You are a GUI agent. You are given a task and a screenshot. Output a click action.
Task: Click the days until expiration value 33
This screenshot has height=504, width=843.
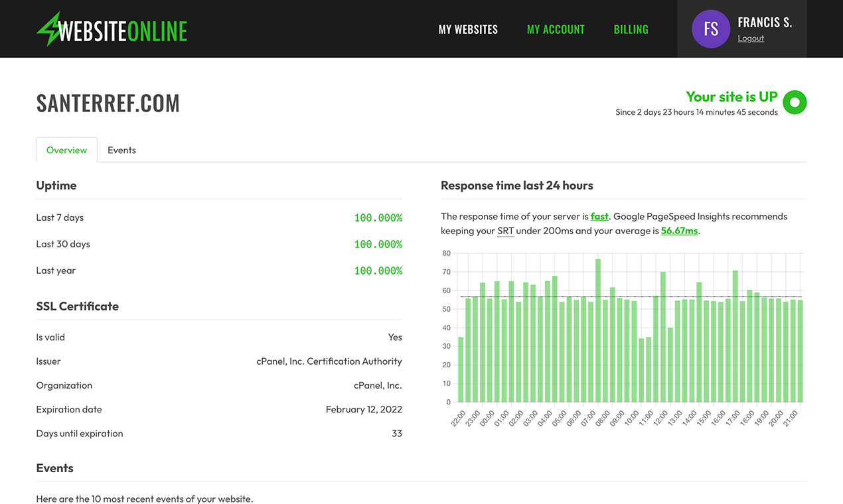(397, 434)
